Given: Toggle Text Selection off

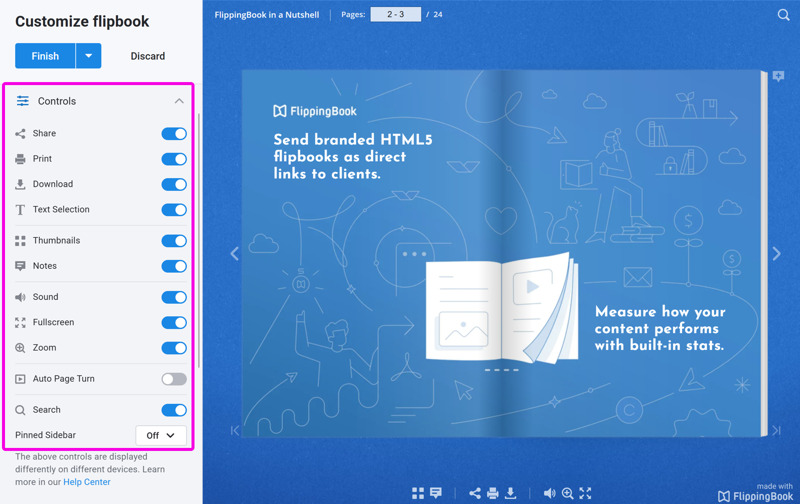Looking at the screenshot, I should (x=174, y=210).
